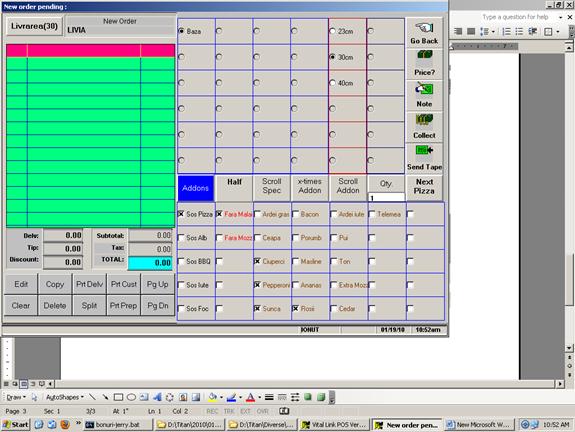Click the Qty input field
This screenshot has width=575, height=432.
point(386,198)
